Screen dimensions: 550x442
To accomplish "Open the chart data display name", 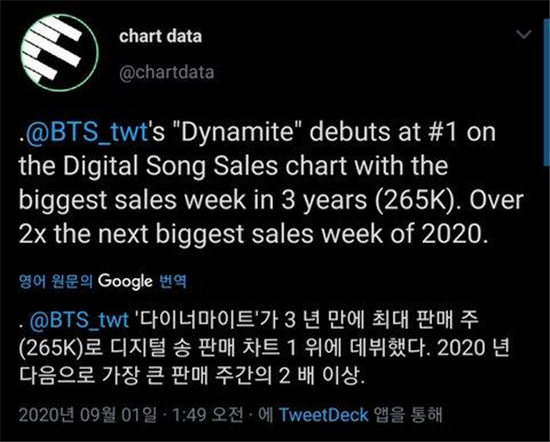I will [x=160, y=36].
